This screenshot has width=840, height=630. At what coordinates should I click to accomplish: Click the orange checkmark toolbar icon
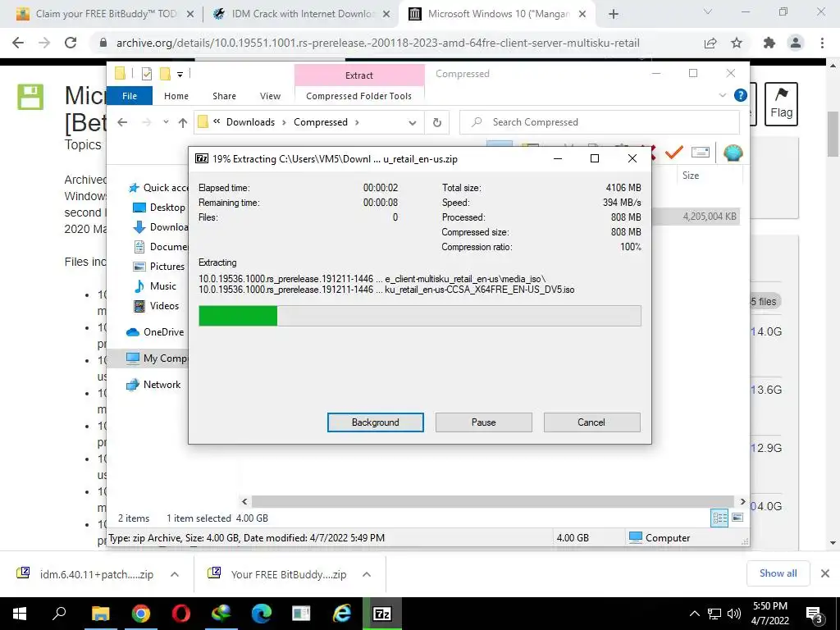coord(673,153)
